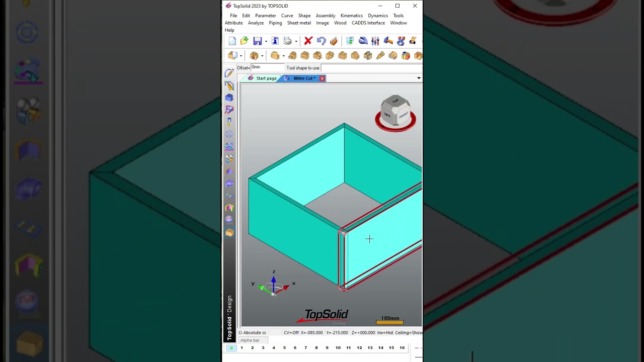This screenshot has height=362, width=644.
Task: Click the wood block icon at the bottom of the left sidebar
Action: [x=229, y=232]
